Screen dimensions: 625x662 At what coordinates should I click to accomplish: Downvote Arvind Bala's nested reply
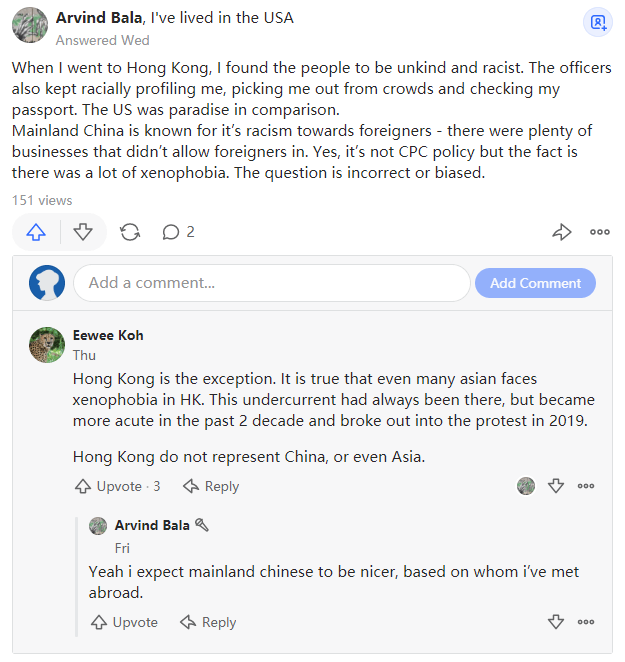point(556,622)
